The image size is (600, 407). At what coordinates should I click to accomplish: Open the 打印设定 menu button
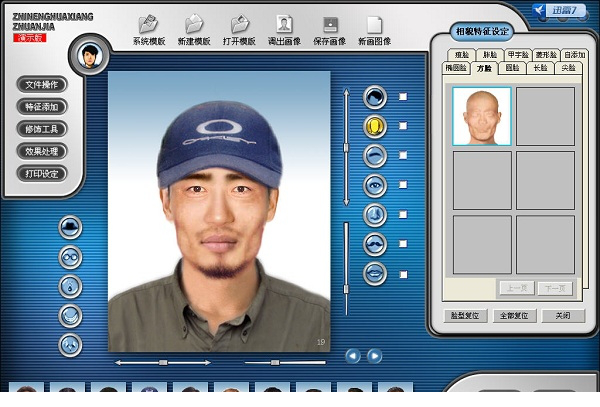(x=42, y=174)
